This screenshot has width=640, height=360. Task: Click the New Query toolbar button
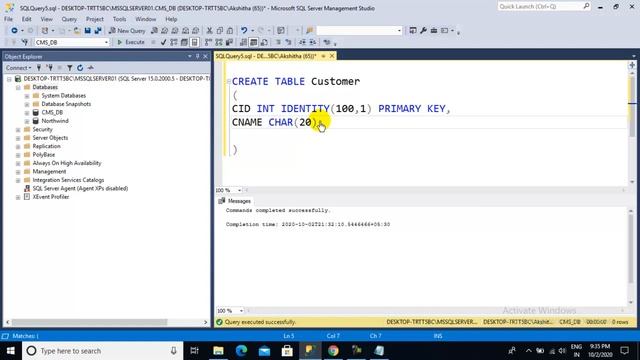tap(127, 31)
